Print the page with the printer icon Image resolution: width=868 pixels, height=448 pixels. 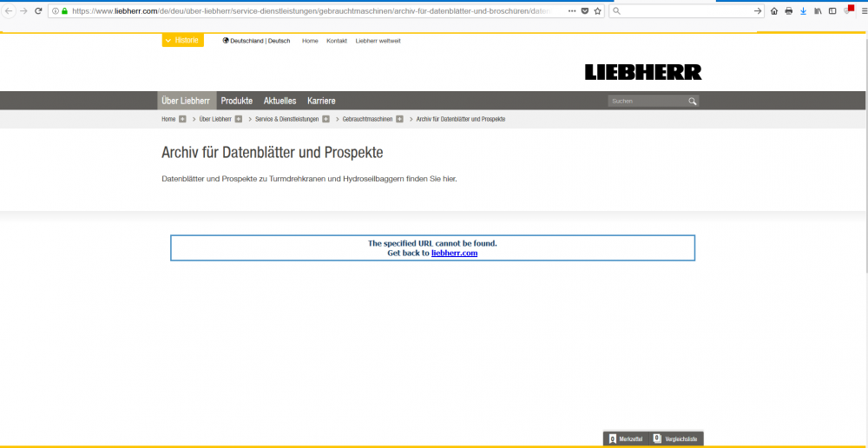789,11
